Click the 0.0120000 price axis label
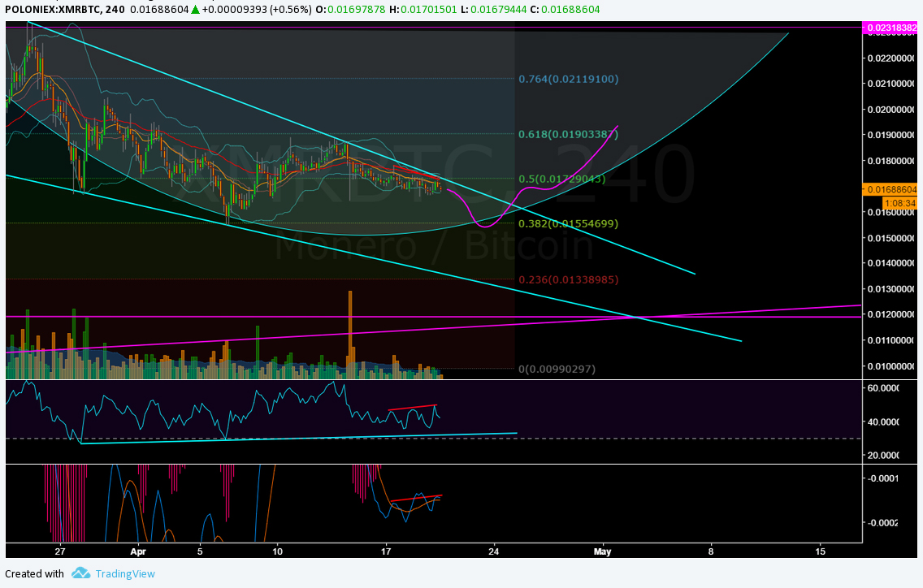This screenshot has width=923, height=588. click(891, 314)
